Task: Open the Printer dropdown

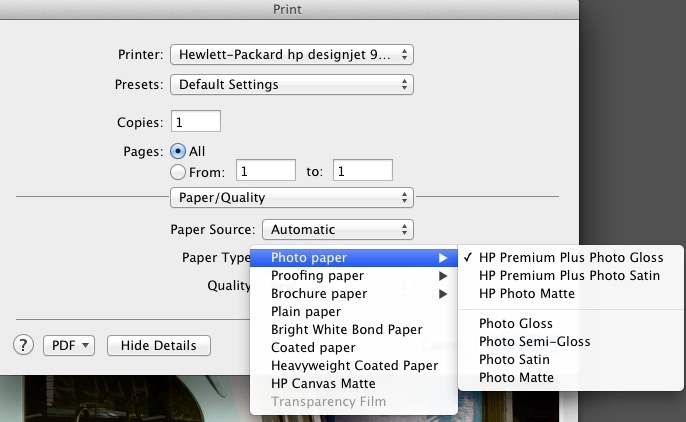Action: click(292, 55)
